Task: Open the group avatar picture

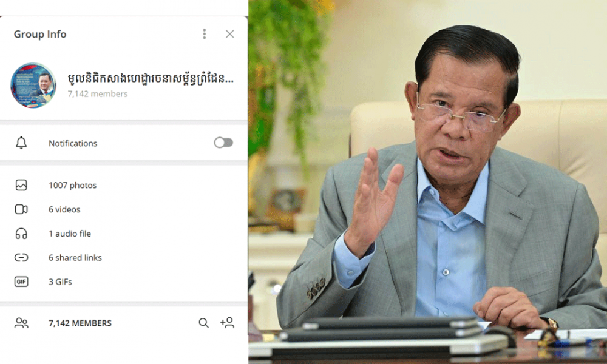Action: point(33,85)
